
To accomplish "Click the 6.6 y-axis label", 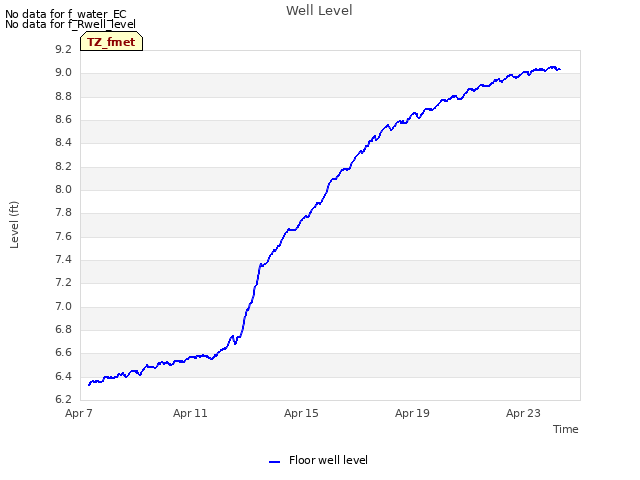I will coord(63,353).
